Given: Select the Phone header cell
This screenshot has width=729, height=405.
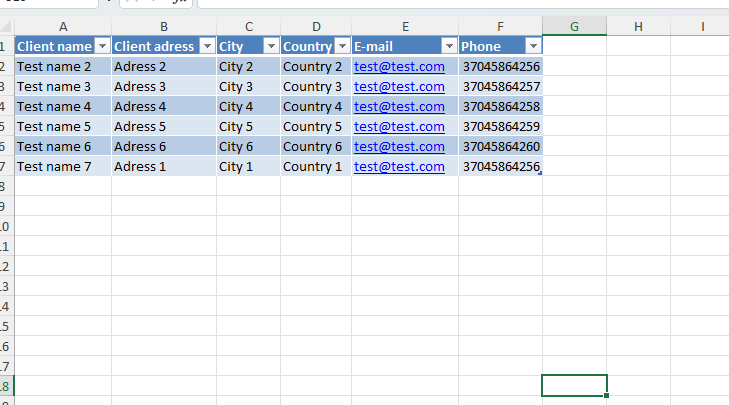Looking at the screenshot, I should click(500, 46).
